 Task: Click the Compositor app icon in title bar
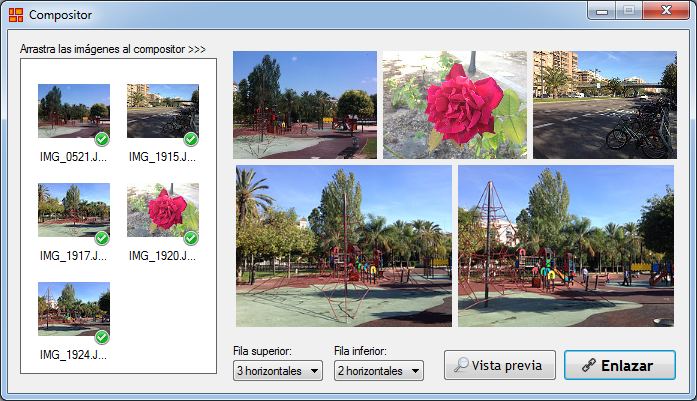(x=16, y=15)
